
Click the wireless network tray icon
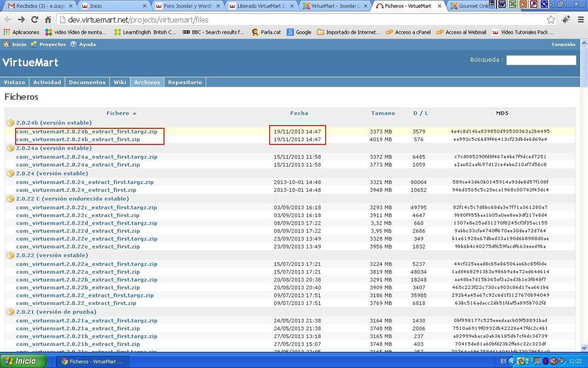529,361
